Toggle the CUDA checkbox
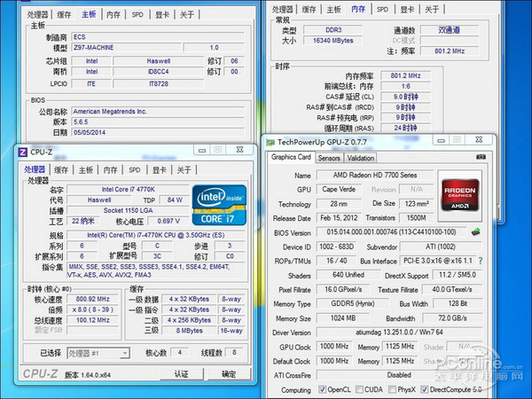 click(x=363, y=389)
